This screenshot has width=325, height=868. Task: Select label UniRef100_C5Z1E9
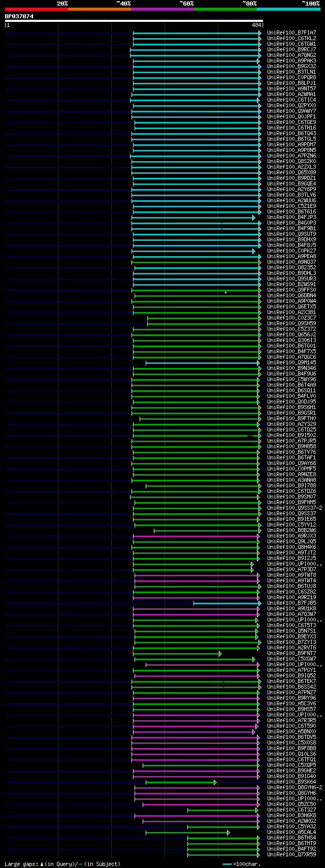tap(291, 206)
